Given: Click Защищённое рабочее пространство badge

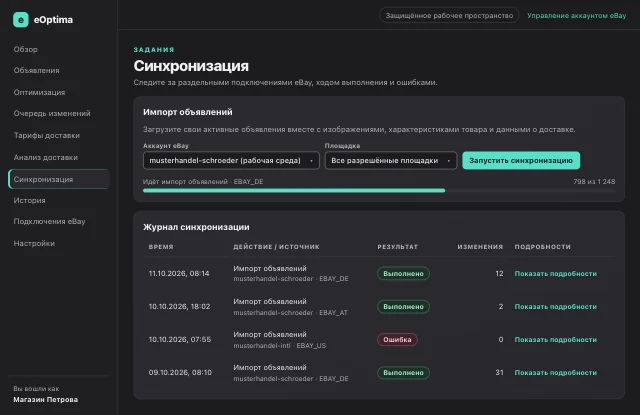Looking at the screenshot, I should pyautogui.click(x=449, y=16).
